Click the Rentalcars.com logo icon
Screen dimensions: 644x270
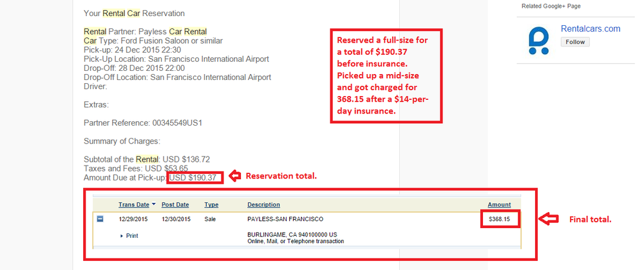coord(539,41)
